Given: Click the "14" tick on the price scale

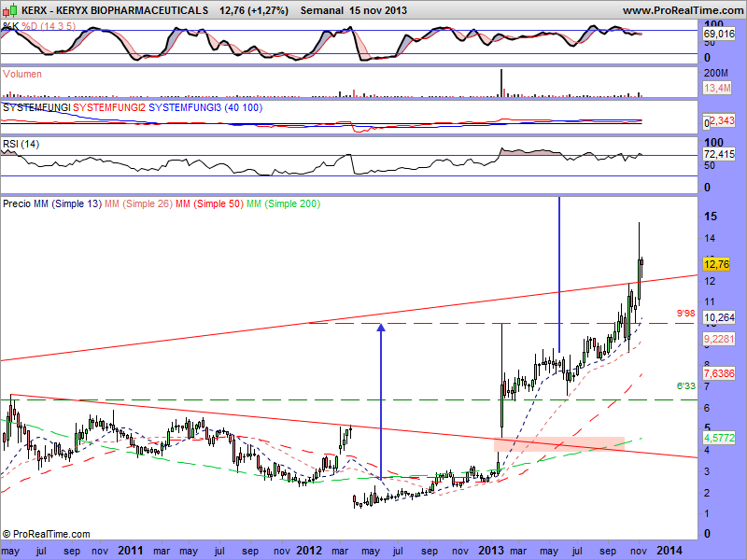Looking at the screenshot, I should [710, 238].
